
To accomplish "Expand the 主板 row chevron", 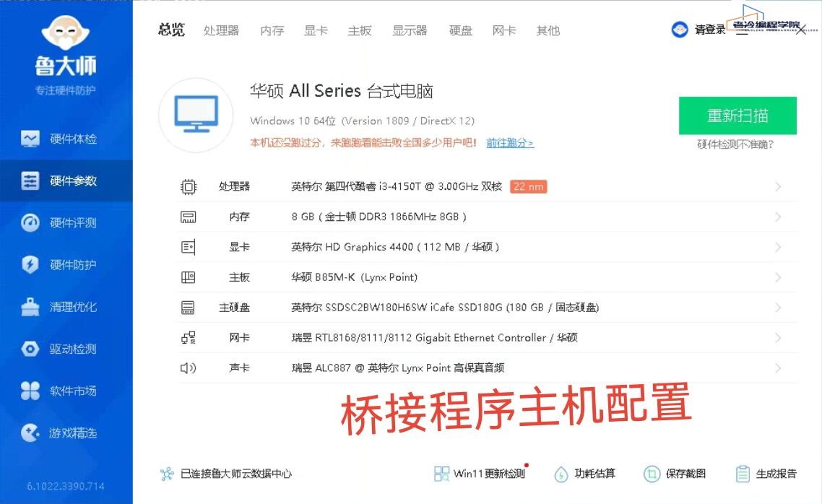I will coord(778,277).
